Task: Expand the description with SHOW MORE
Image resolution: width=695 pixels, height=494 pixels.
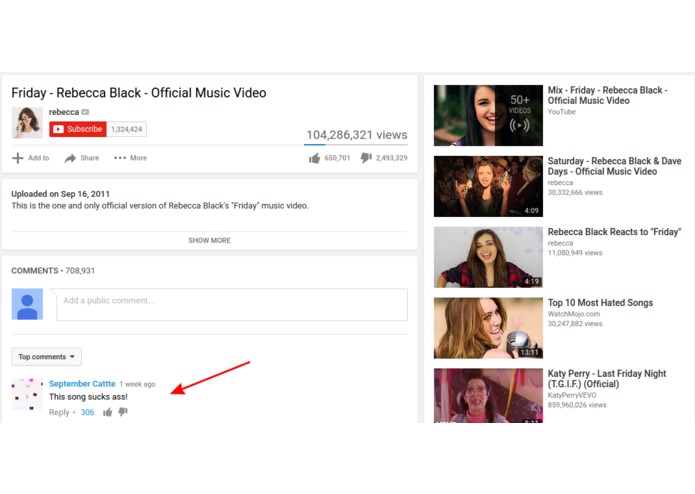Action: pos(209,241)
